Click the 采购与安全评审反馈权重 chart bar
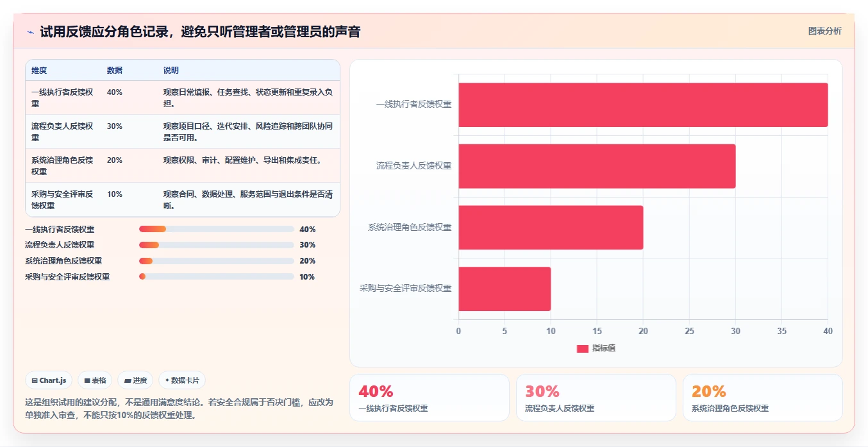 click(x=505, y=289)
